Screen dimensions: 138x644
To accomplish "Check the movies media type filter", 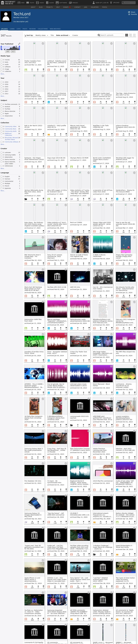I will (1, 60).
